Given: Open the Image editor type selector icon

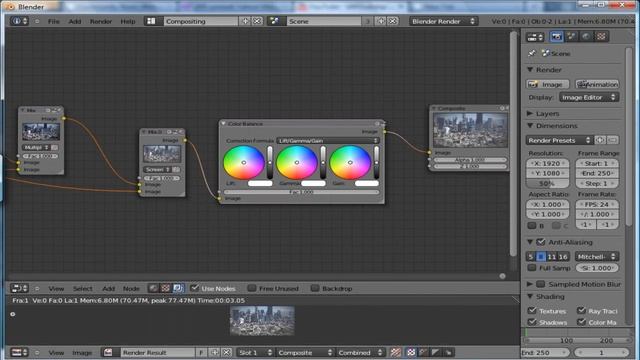Looking at the screenshot, I should 19,352.
